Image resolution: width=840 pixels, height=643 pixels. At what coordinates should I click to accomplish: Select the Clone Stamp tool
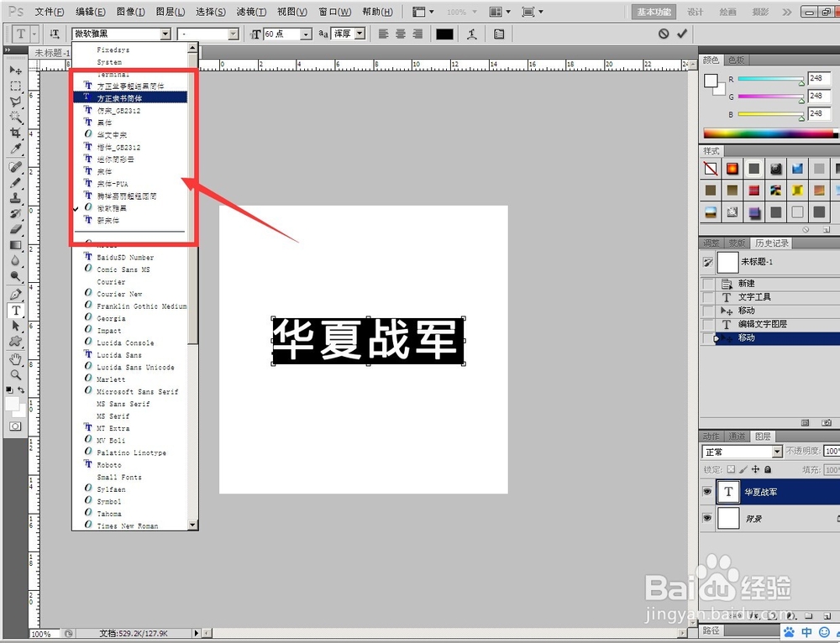pos(15,197)
